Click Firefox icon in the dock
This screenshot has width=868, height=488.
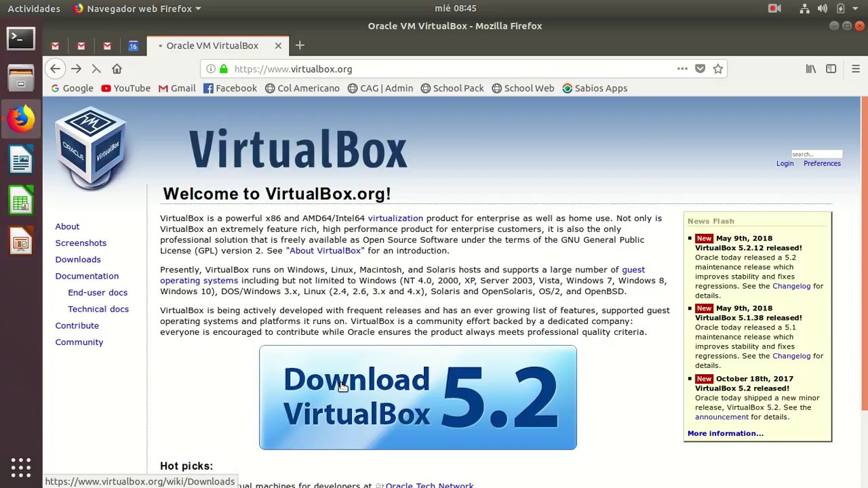point(21,119)
